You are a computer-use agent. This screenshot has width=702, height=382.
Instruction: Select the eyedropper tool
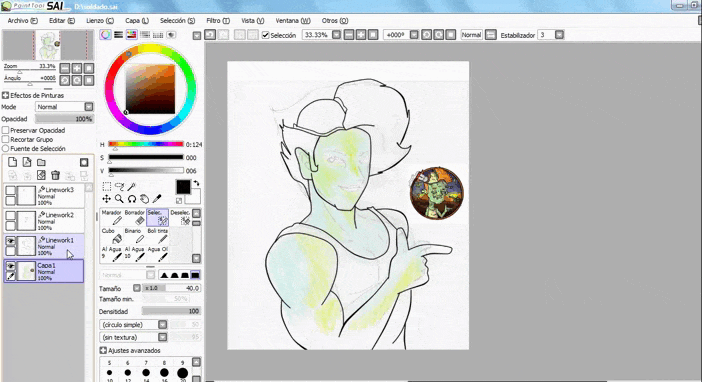tap(157, 199)
